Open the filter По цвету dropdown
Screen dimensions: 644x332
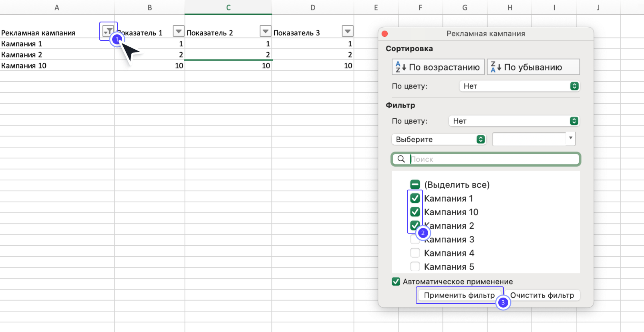[514, 121]
